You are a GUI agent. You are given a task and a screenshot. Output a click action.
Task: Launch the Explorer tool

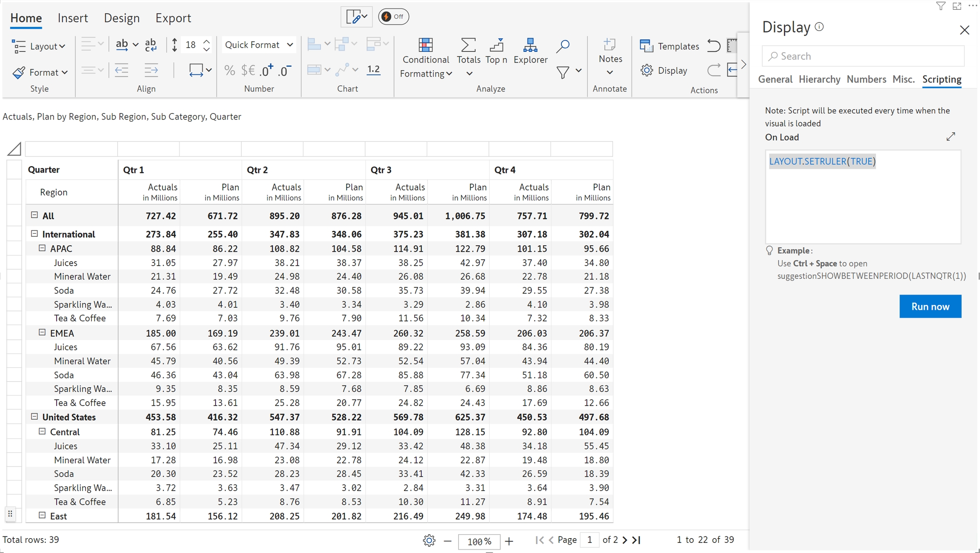(530, 45)
